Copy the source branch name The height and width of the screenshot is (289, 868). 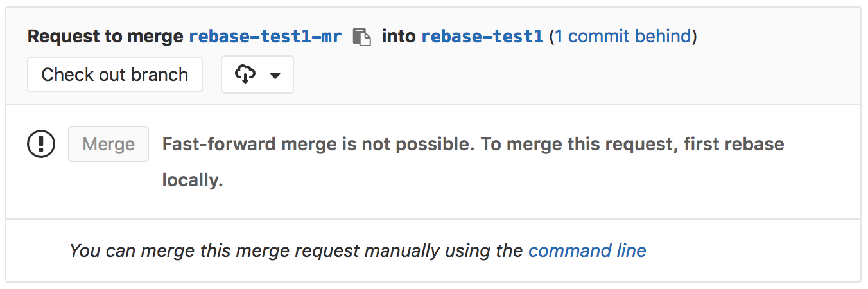coord(362,37)
